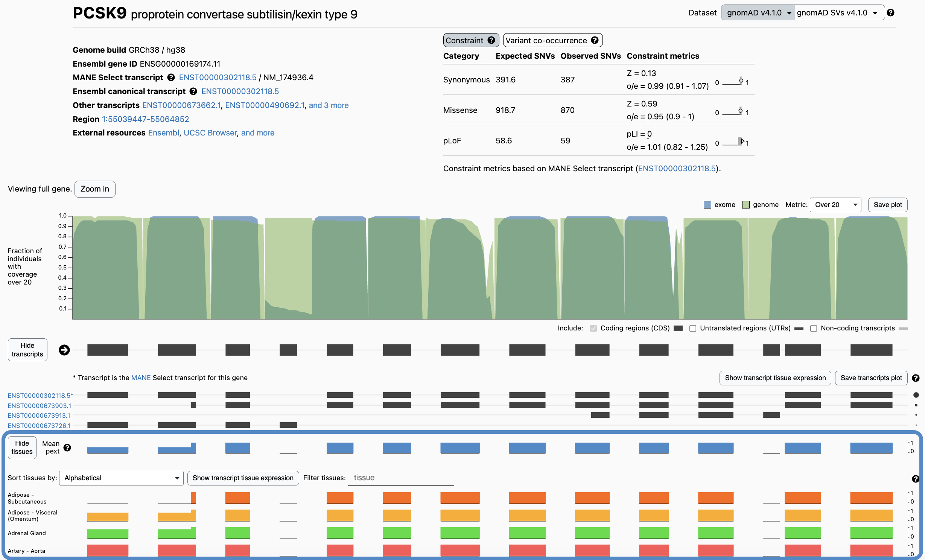Screen dimensions: 925x560
Task: Click help icon next to Dataset selector
Action: (x=890, y=13)
